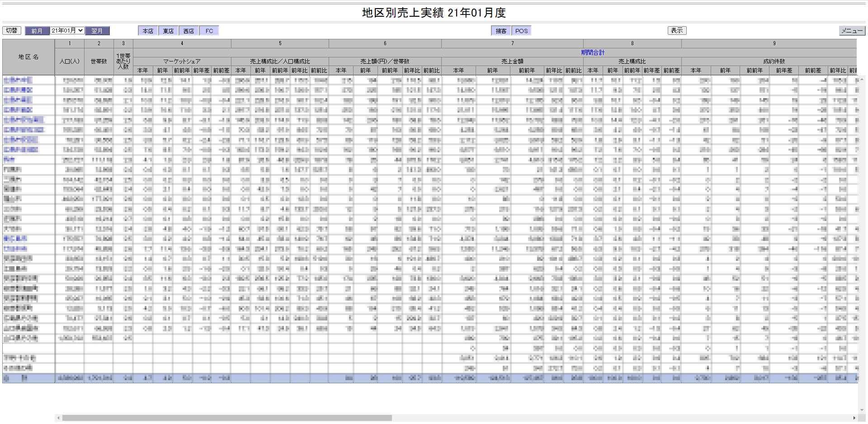
Task: Click the 成約件数 group header
Action: point(774,61)
